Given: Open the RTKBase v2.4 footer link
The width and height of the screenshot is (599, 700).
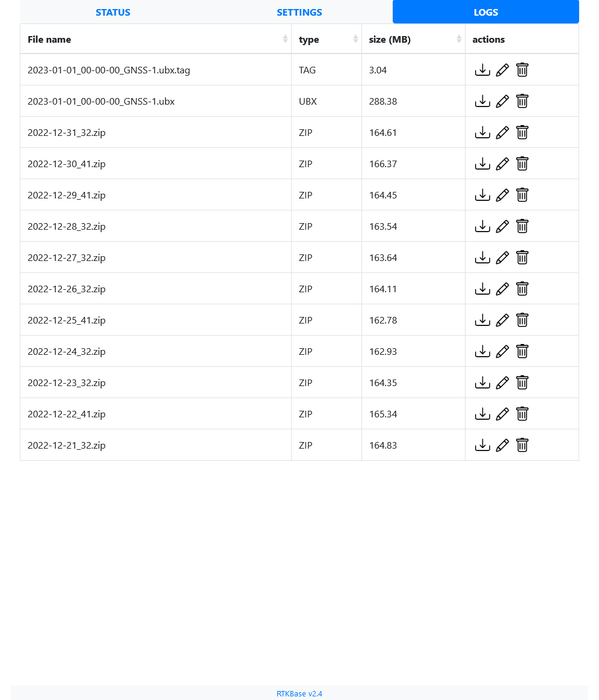Looking at the screenshot, I should point(299,693).
